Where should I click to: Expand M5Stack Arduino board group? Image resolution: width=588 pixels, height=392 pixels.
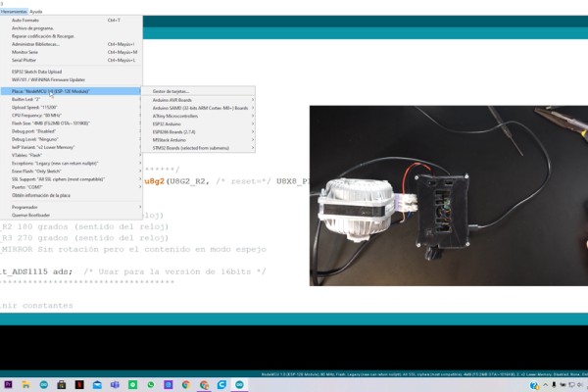[x=198, y=140]
